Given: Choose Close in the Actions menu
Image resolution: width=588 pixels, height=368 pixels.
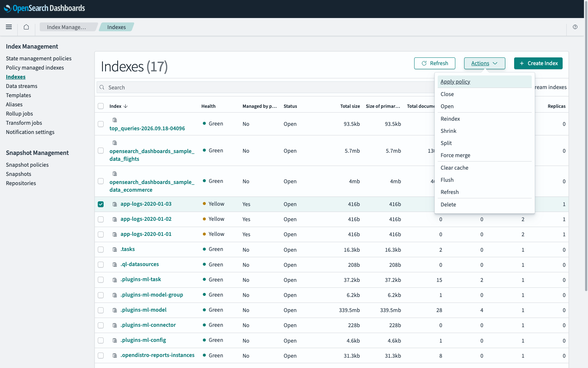Looking at the screenshot, I should click(x=484, y=94).
